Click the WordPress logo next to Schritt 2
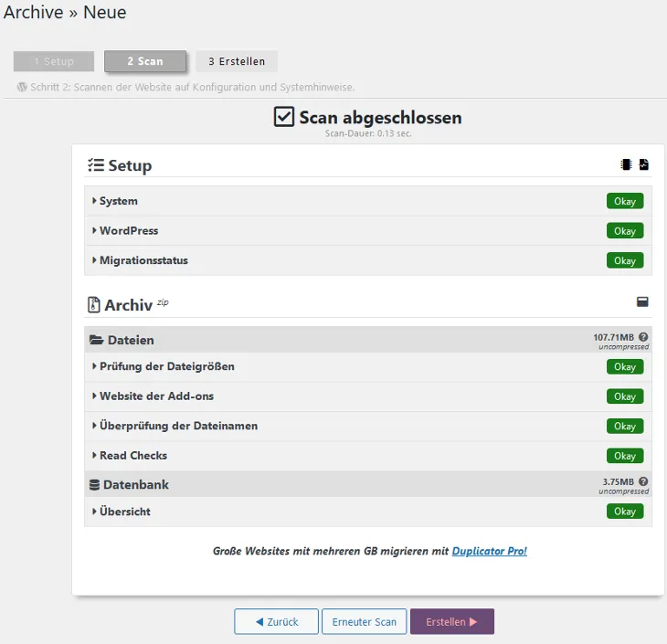The height and width of the screenshot is (644, 667). click(x=22, y=87)
